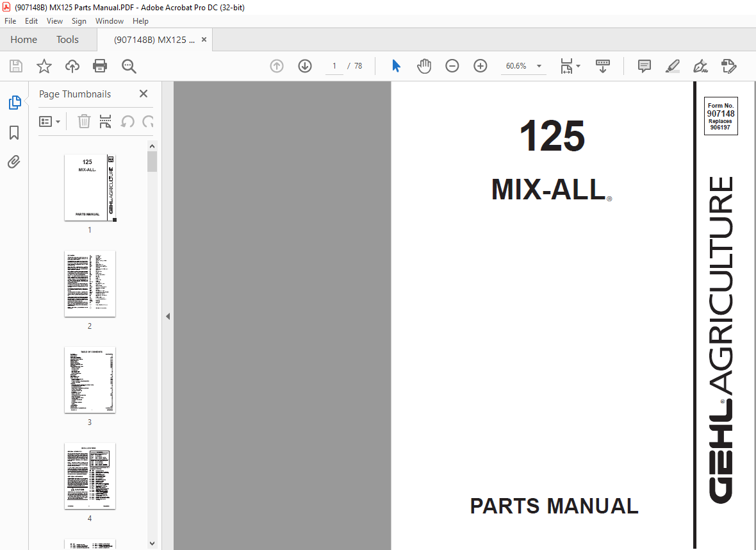The image size is (756, 550).
Task: Select page 3 thumbnail
Action: pyautogui.click(x=90, y=379)
